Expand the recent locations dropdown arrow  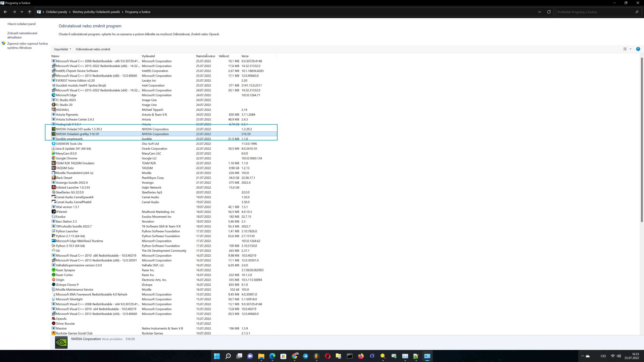pyautogui.click(x=22, y=12)
